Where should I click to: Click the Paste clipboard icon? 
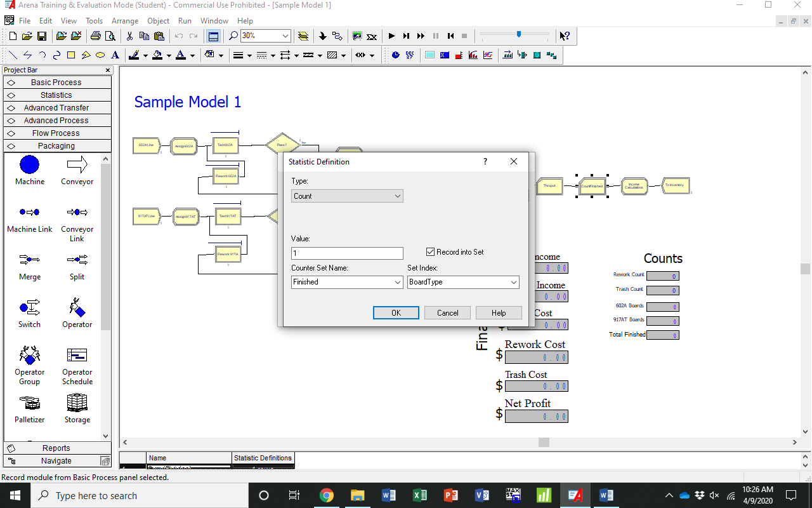pyautogui.click(x=159, y=36)
